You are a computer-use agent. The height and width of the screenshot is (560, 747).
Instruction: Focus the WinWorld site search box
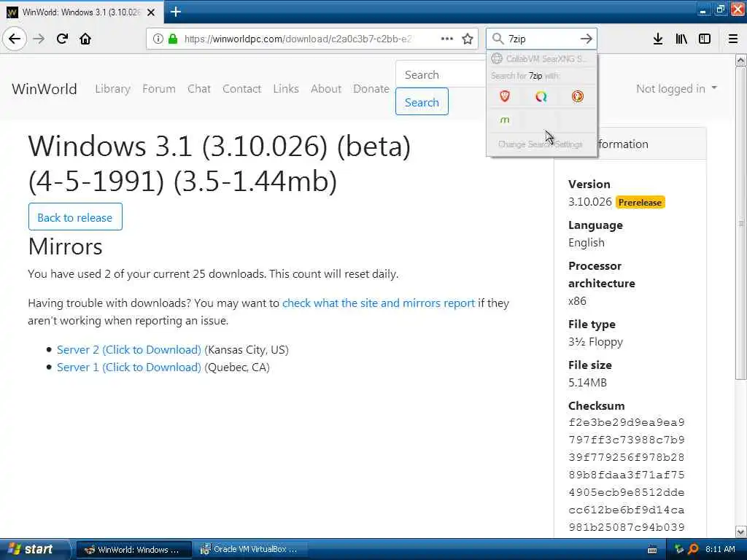[x=441, y=74]
